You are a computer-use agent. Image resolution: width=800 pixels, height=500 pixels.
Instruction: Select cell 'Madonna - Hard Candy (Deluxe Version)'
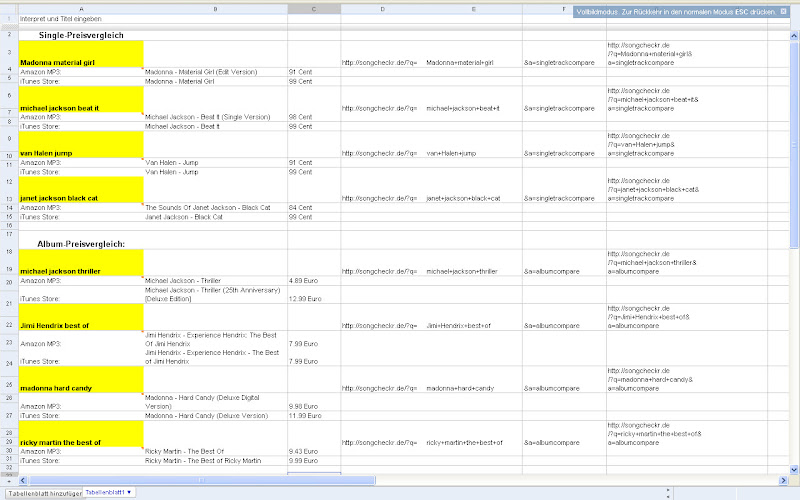click(x=215, y=416)
